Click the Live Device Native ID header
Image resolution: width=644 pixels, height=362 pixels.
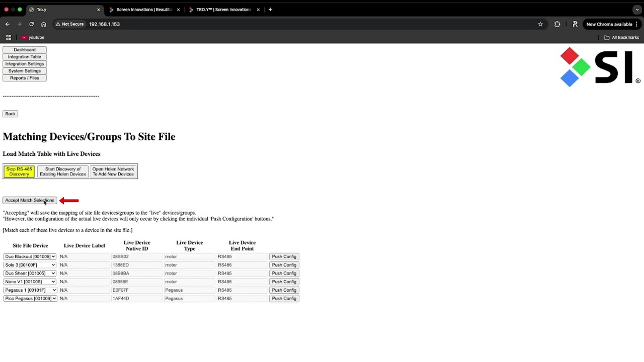pos(137,245)
